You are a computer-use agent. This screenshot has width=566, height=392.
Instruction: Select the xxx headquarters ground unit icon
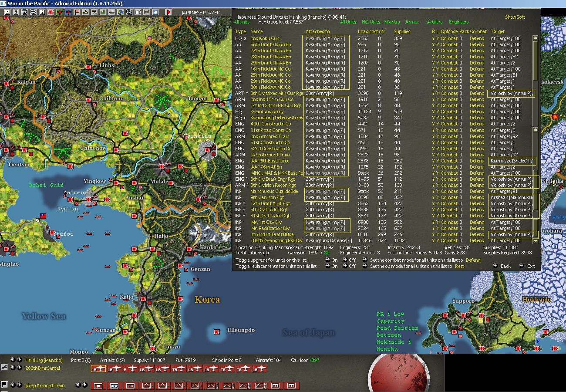(x=130, y=385)
